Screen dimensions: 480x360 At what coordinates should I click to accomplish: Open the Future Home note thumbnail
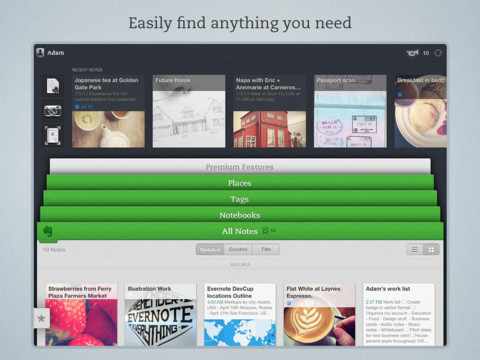pyautogui.click(x=189, y=111)
